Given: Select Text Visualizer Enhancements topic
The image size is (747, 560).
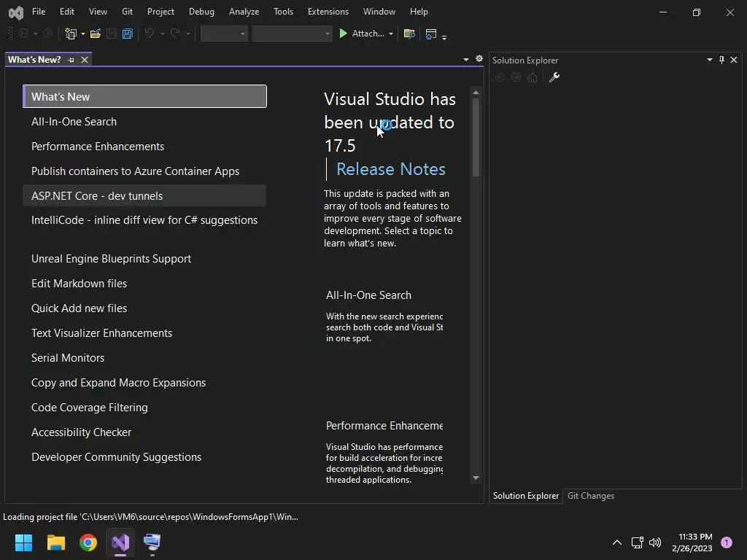Looking at the screenshot, I should click(144, 332).
